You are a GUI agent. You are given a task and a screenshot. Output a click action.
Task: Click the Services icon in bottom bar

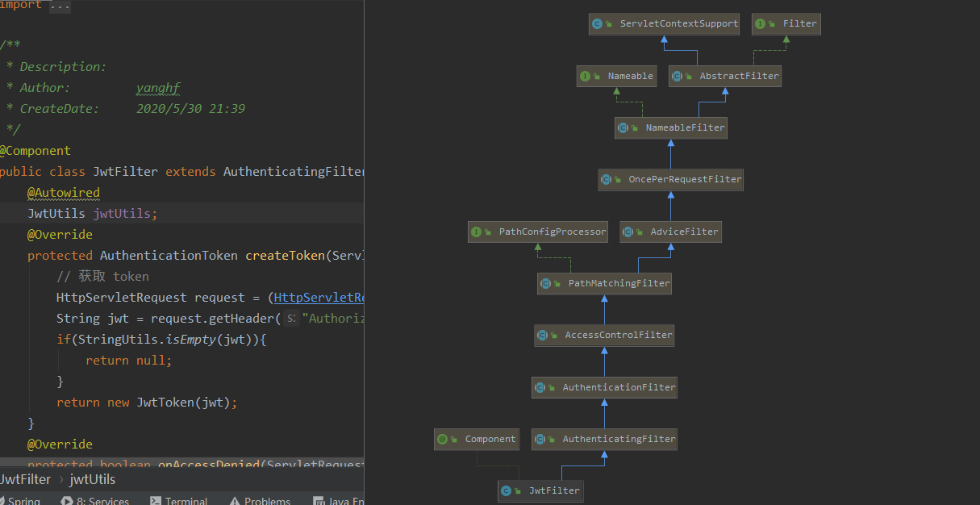point(67,501)
